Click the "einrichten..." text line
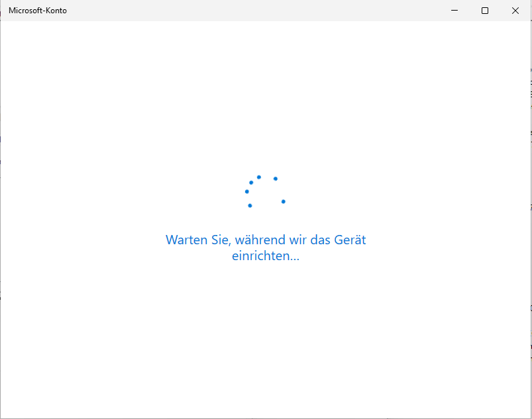 (x=266, y=256)
